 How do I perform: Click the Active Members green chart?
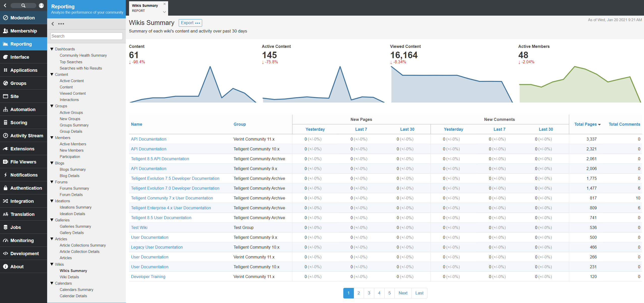click(x=580, y=84)
